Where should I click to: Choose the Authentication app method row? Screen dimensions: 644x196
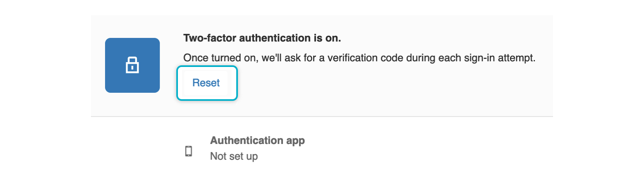(258, 148)
